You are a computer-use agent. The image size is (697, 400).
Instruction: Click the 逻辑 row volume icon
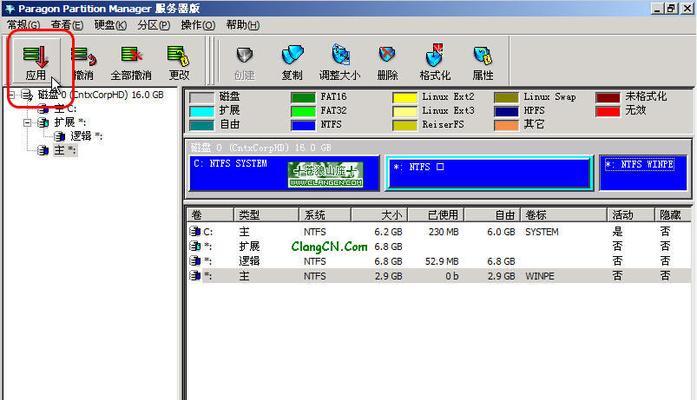195,261
